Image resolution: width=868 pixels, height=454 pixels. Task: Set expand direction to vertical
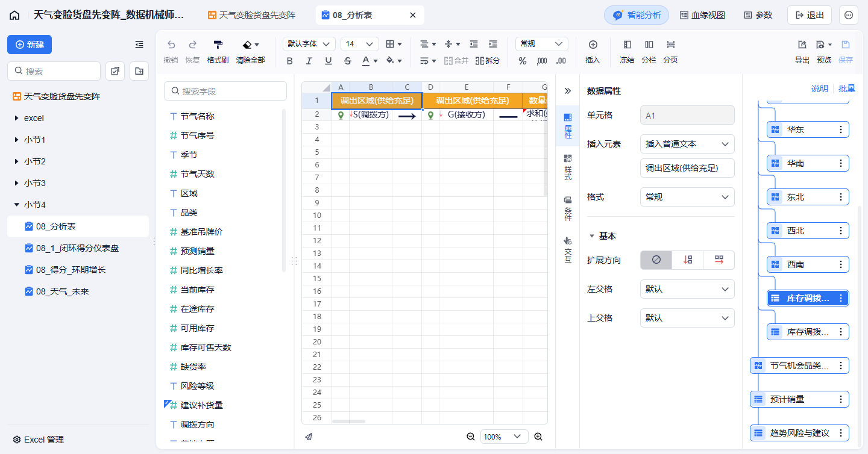[687, 260]
